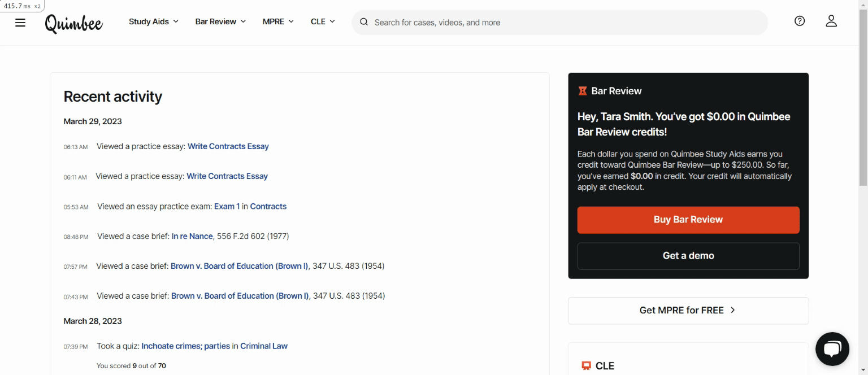Viewport: 868px width, 375px height.
Task: Expand the CLE dropdown in navbar
Action: click(323, 21)
